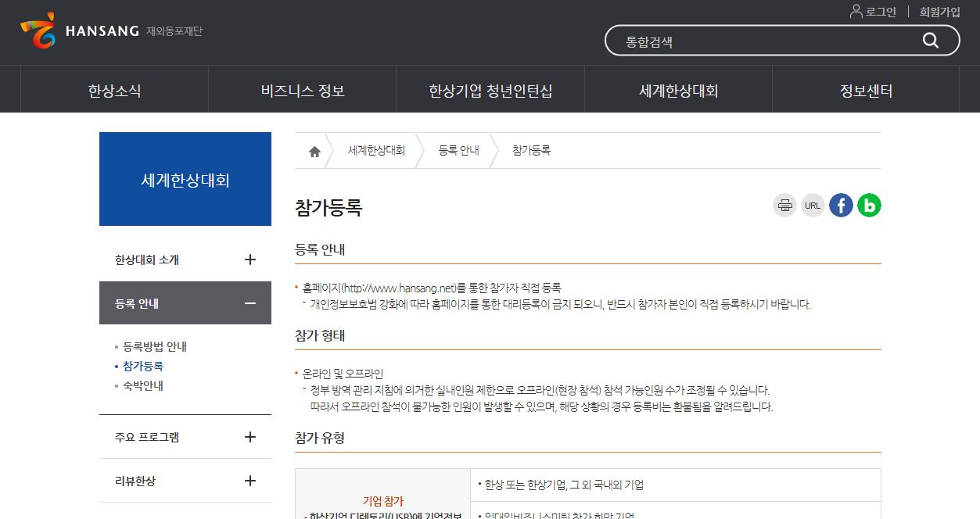This screenshot has height=519, width=980.
Task: Click 참가 형태 section heading
Action: 320,335
